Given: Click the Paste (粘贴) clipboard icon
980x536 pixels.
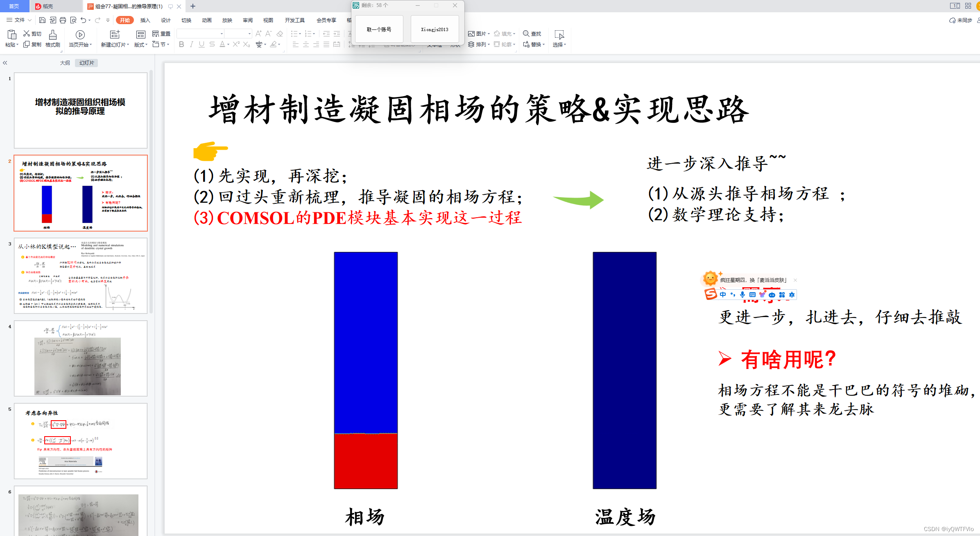Looking at the screenshot, I should [x=11, y=35].
